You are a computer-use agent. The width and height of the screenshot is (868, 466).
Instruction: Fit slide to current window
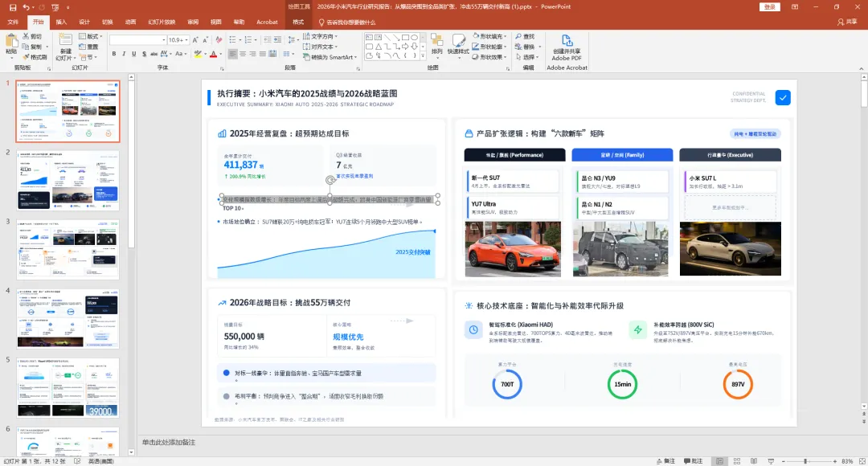(862, 461)
